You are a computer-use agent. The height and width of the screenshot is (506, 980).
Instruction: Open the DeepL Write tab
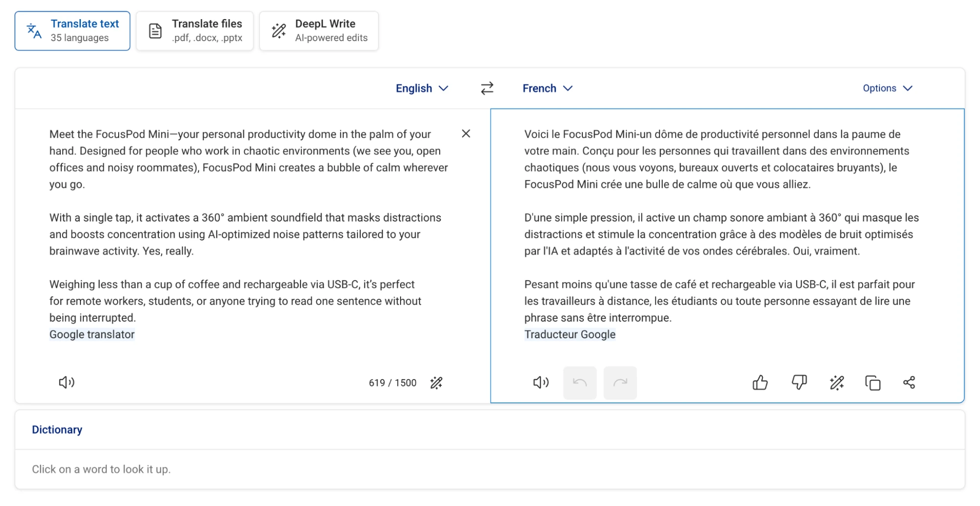coord(319,31)
